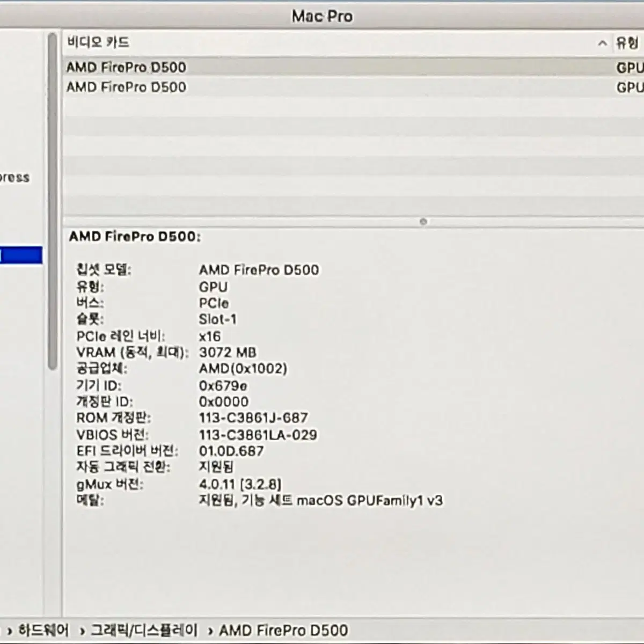Viewport: 644px width, 644px height.
Task: Open the 하드웨어 breadcrumb item
Action: [43, 630]
